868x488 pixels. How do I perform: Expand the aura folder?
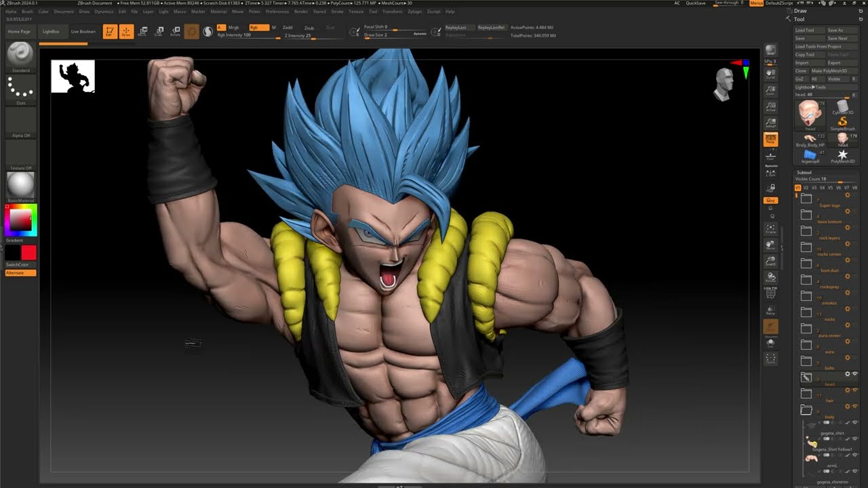(x=806, y=345)
